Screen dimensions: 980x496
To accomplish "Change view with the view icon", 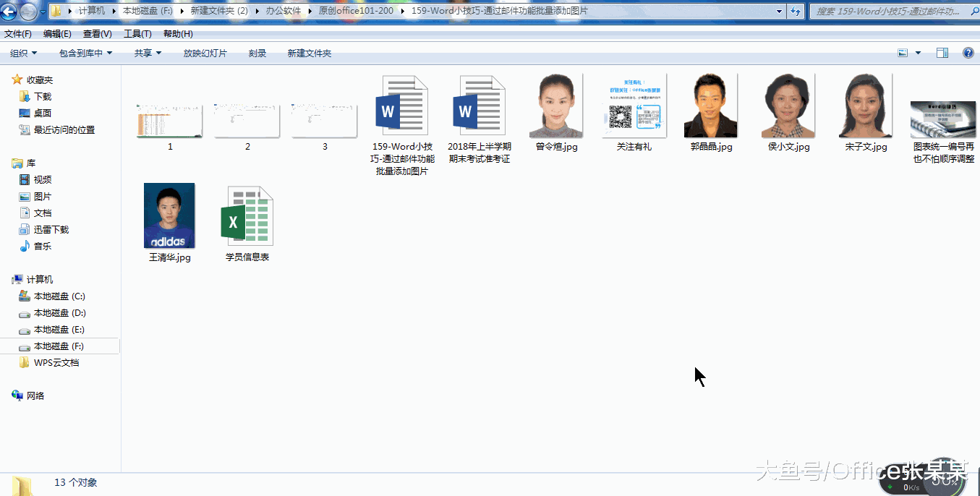I will pyautogui.click(x=903, y=53).
